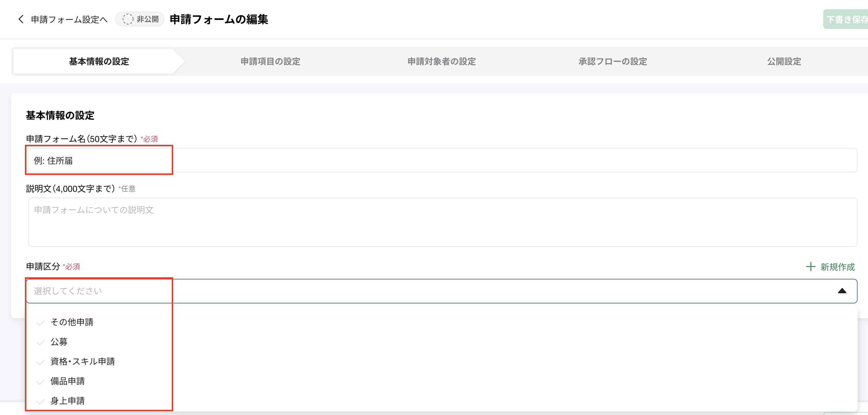Collapse the 申請区分 dropdown via its triangle arrow
The image size is (868, 415).
(842, 290)
